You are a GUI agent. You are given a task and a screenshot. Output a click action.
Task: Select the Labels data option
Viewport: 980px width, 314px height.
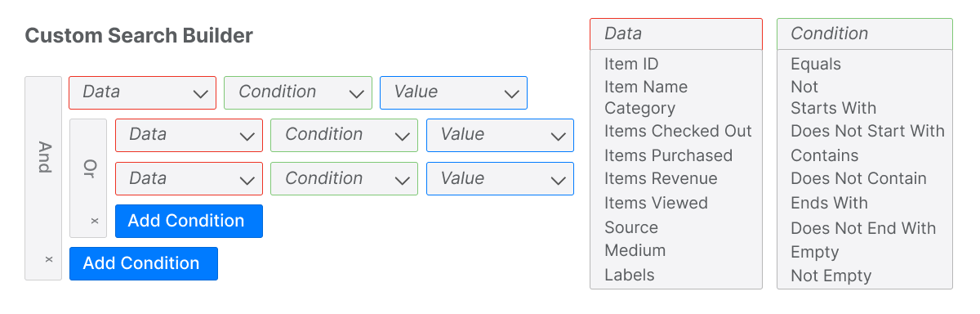pyautogui.click(x=629, y=275)
